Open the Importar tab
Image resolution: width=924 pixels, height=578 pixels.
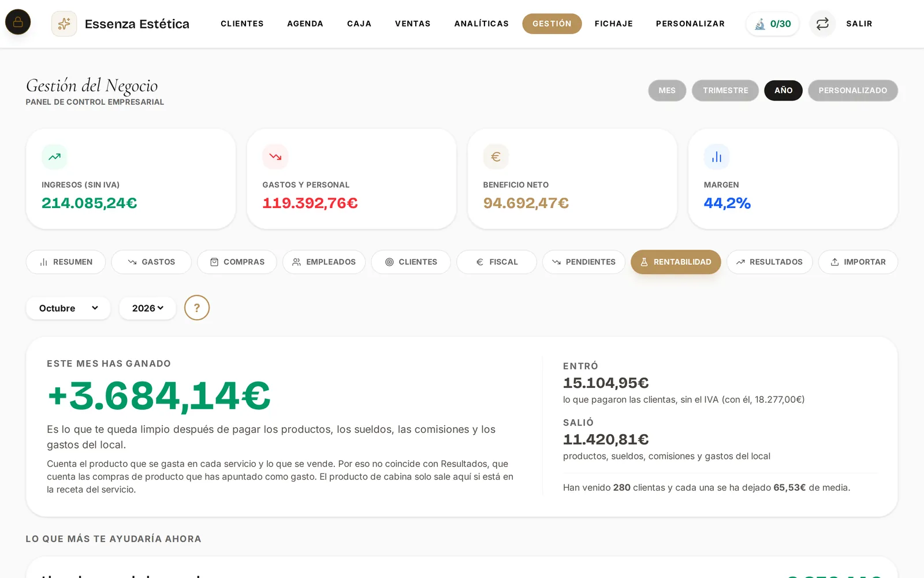(x=858, y=262)
